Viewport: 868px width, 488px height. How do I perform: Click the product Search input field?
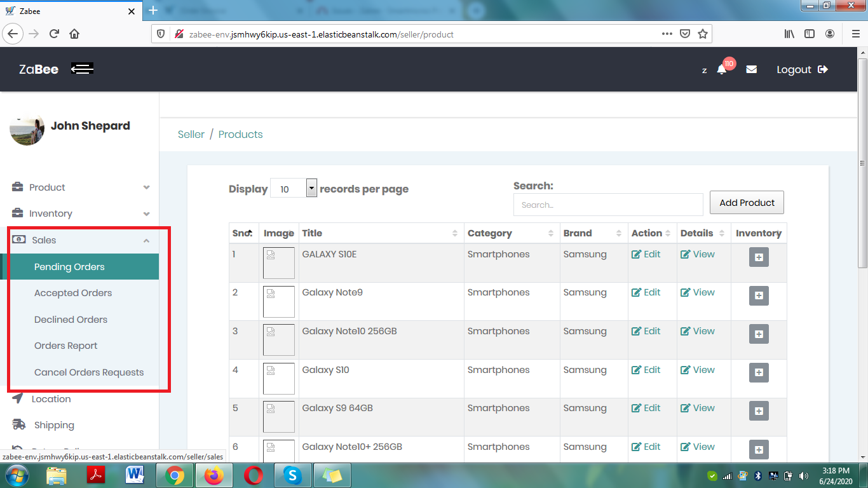tap(608, 205)
